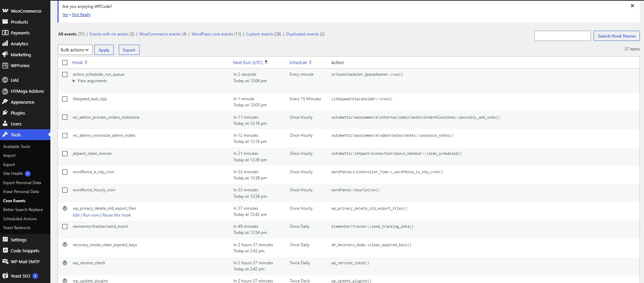Run wp_privacy_delete_old_export_files now

point(91,215)
